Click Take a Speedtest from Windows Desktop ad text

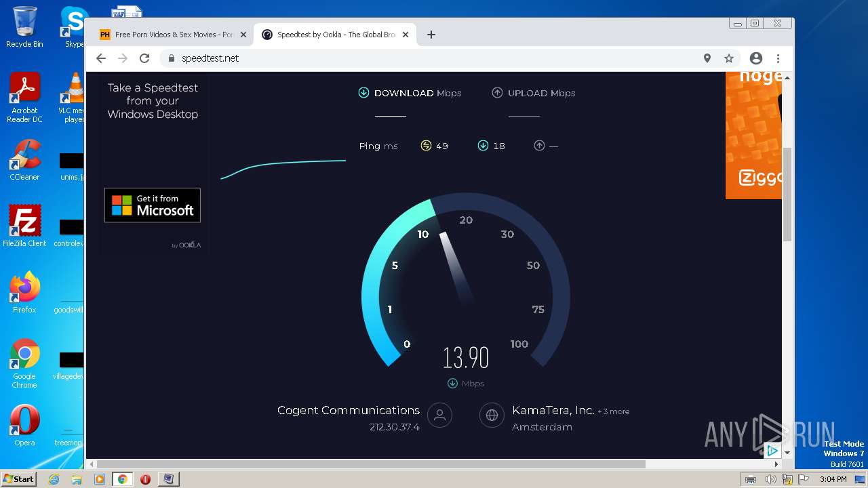(x=153, y=101)
